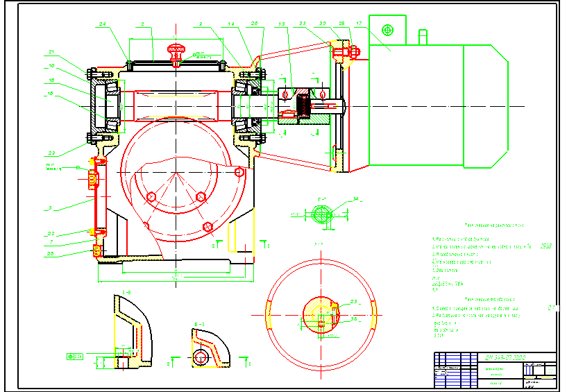
Task: Select callout number 13 above the coupling
Action: click(x=280, y=24)
